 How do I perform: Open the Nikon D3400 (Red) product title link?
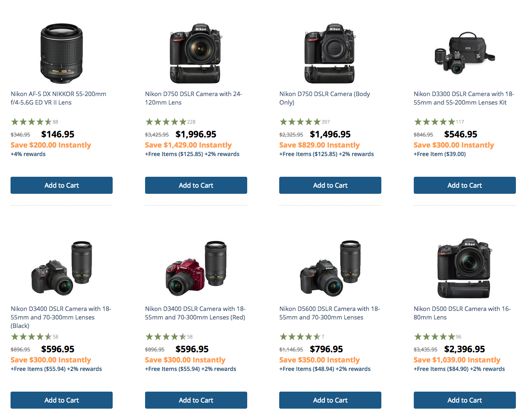coord(195,313)
